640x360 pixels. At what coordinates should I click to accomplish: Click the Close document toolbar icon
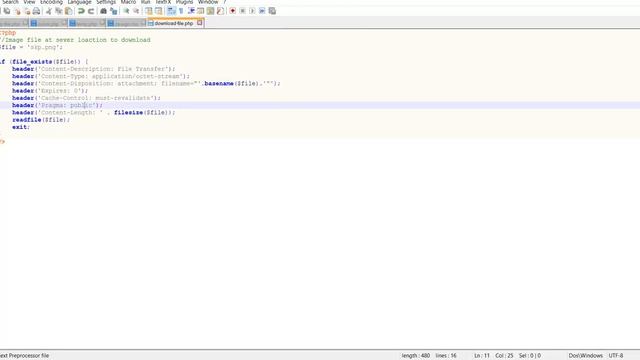17,11
